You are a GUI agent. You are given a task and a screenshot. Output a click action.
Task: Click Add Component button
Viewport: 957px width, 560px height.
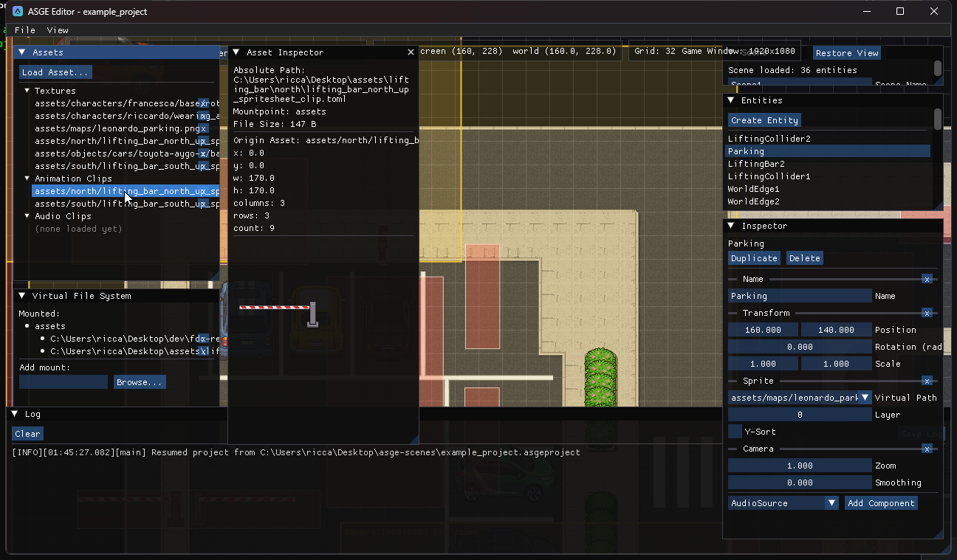881,503
